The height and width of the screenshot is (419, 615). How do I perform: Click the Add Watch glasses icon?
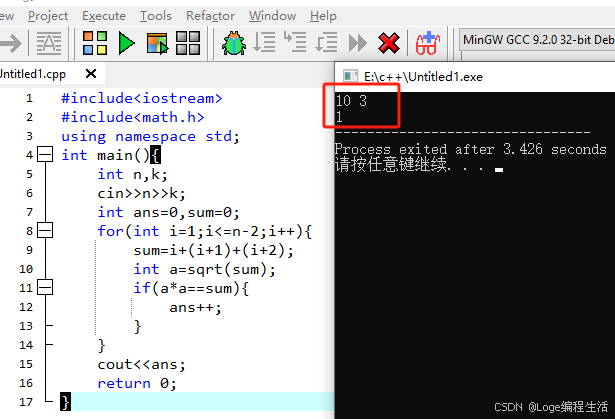(428, 43)
